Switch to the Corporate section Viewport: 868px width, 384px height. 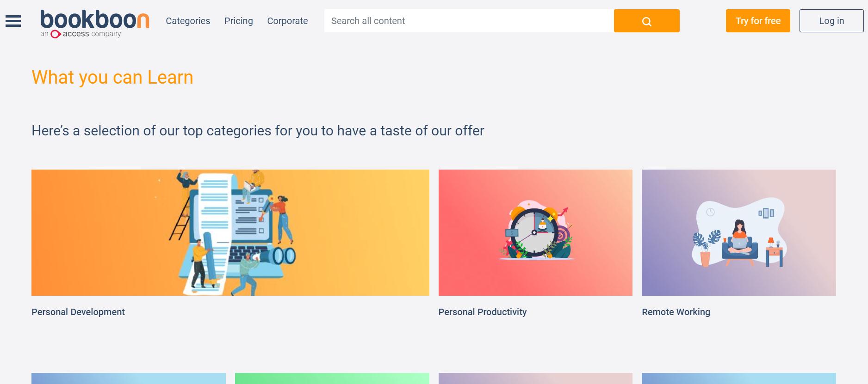click(287, 21)
